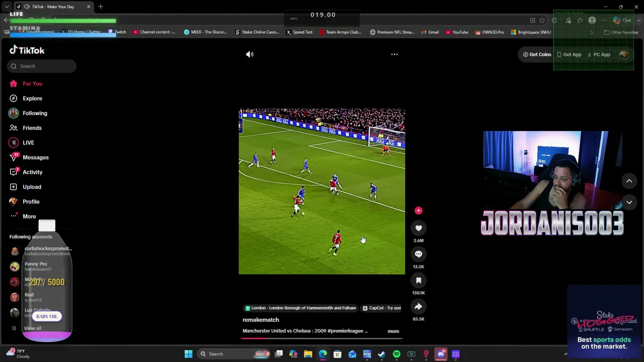Open the remakematch creator profile
Image resolution: width=644 pixels, height=362 pixels.
[x=261, y=320]
